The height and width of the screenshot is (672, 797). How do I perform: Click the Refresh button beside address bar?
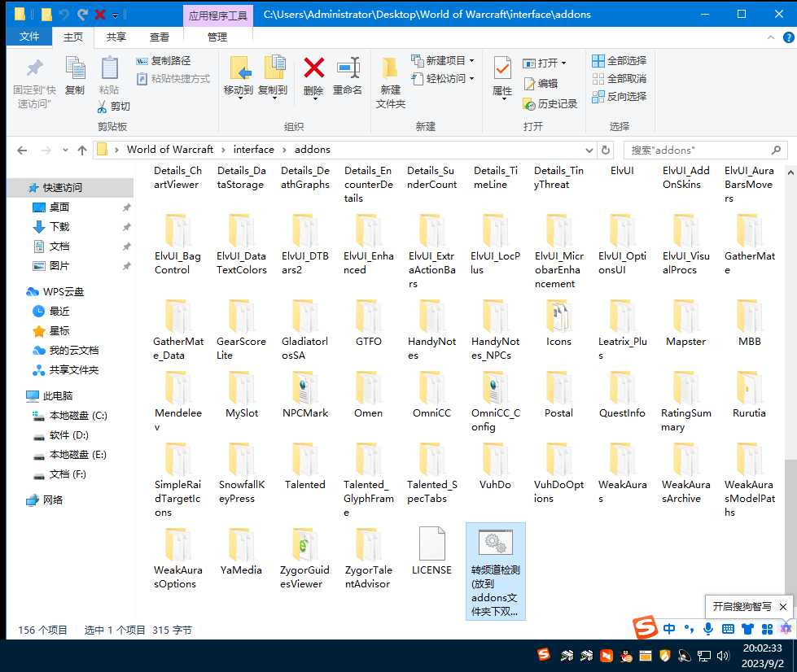605,150
